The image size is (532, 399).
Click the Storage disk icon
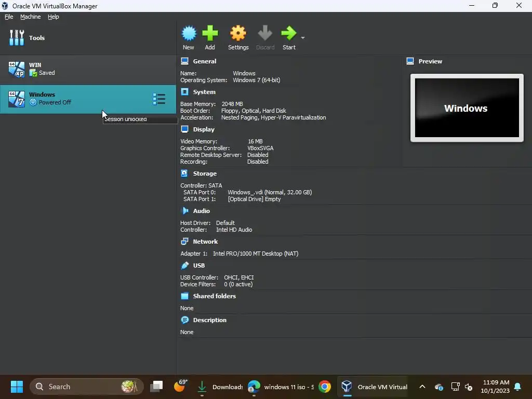[184, 173]
